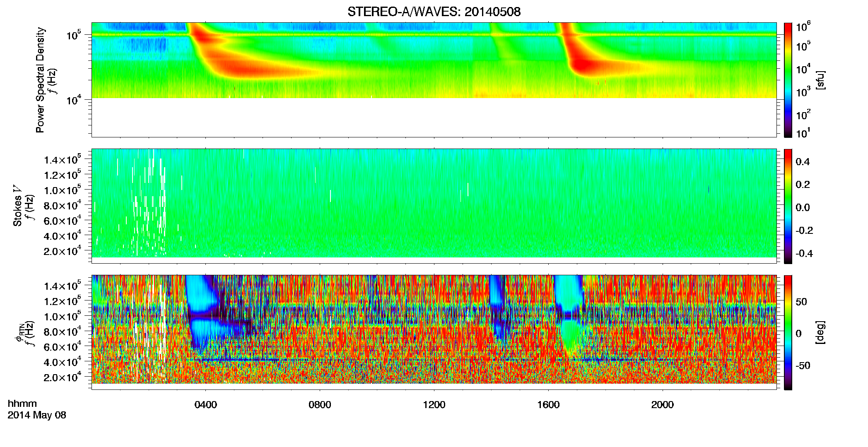The width and height of the screenshot is (868, 447).
Task: Click the 2014 May 08 date label
Action: (x=37, y=415)
